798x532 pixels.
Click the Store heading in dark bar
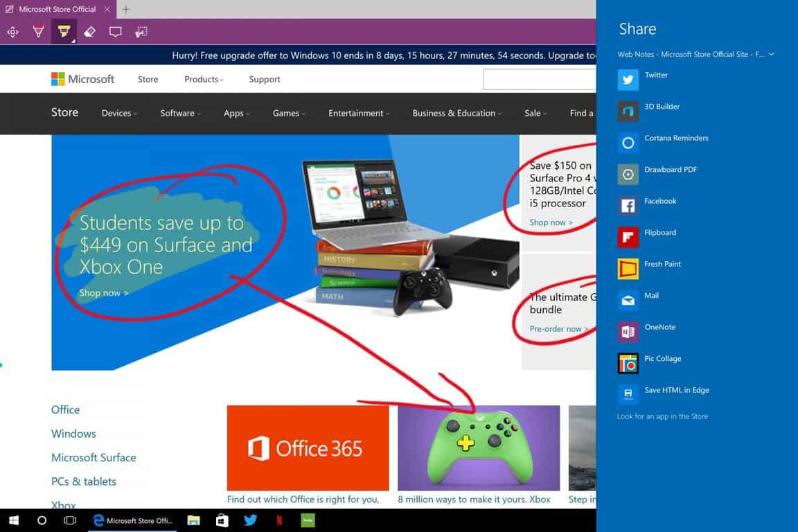click(x=64, y=112)
